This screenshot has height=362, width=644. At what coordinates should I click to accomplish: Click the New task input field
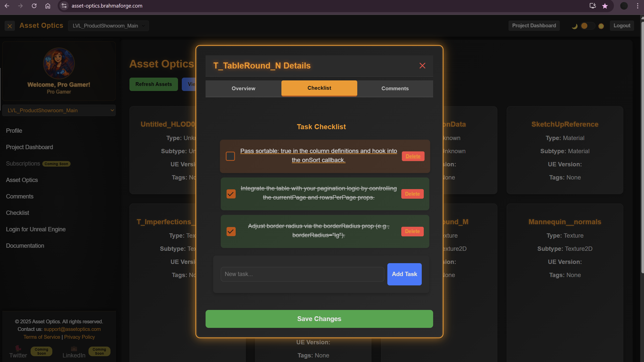pos(302,274)
